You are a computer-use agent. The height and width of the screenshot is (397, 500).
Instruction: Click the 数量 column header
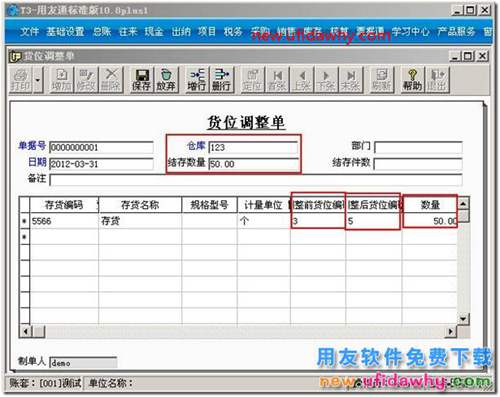430,205
